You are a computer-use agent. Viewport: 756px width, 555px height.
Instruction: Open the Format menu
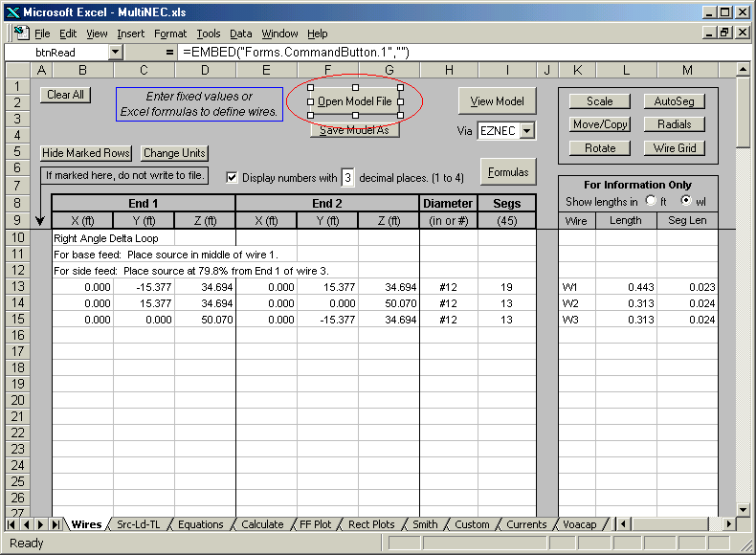pyautogui.click(x=170, y=33)
